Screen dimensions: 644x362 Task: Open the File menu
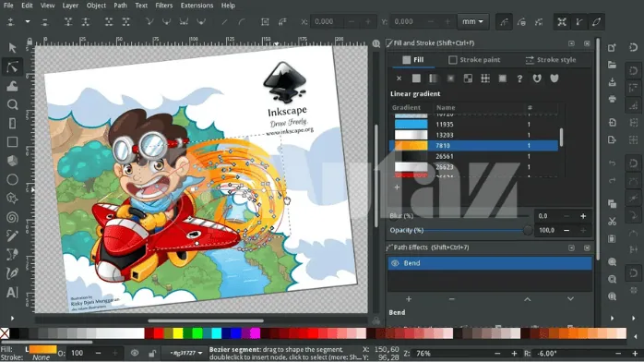8,6
